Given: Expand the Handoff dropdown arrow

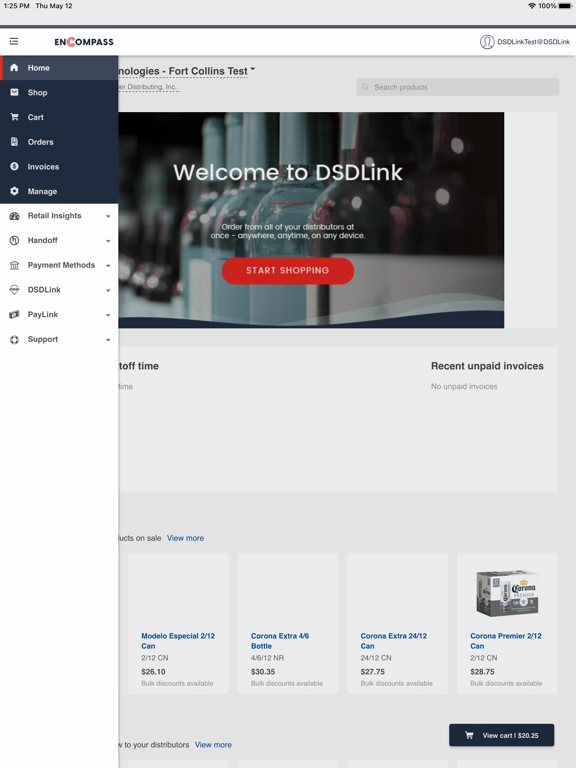Looking at the screenshot, I should tap(108, 241).
